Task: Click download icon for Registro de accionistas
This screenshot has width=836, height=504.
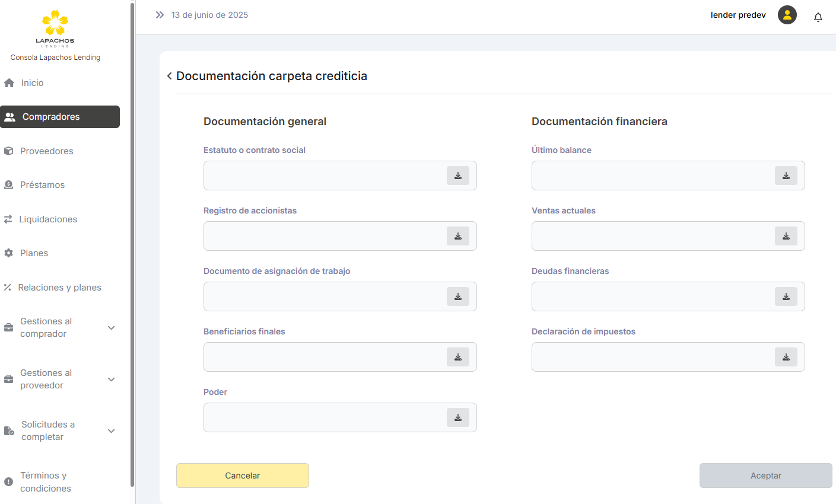Action: click(457, 236)
